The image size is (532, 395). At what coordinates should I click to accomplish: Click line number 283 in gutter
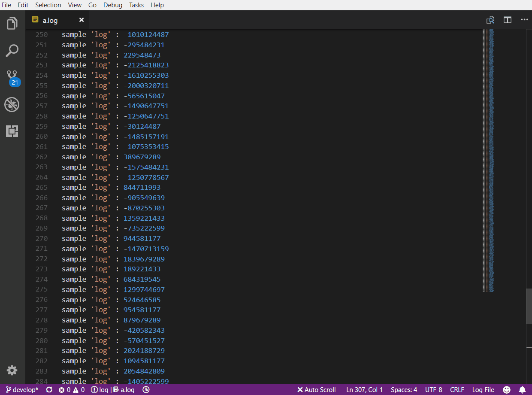42,371
